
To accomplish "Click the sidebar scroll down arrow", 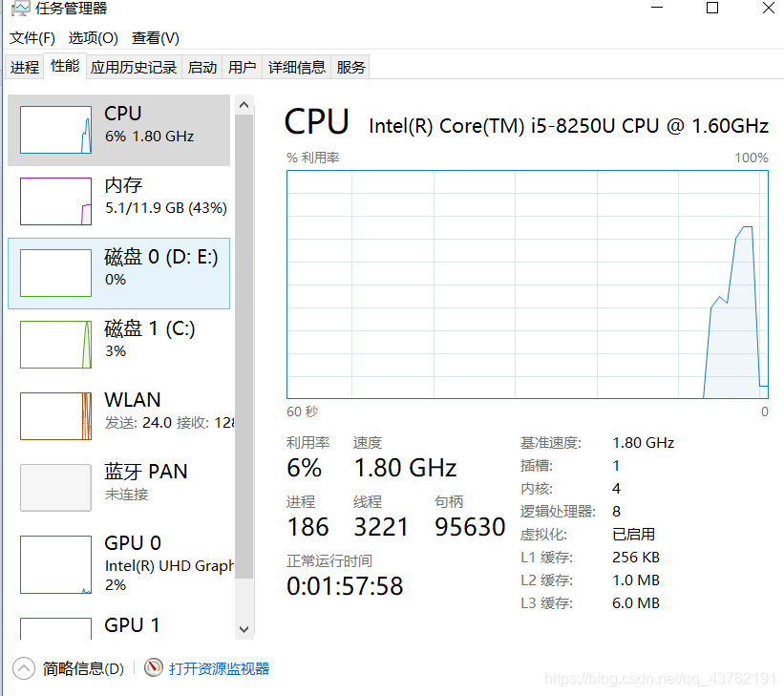I will point(244,629).
